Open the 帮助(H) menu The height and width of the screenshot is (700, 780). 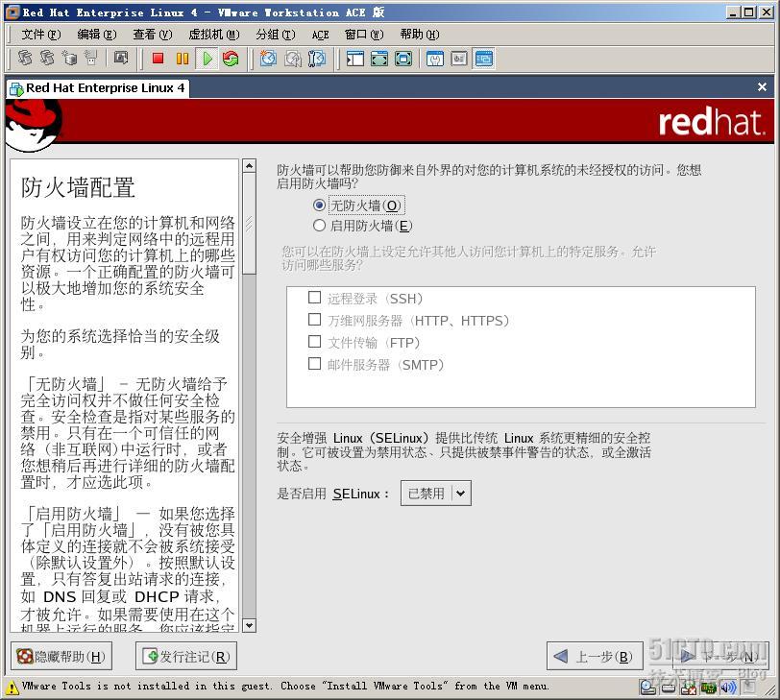420,35
